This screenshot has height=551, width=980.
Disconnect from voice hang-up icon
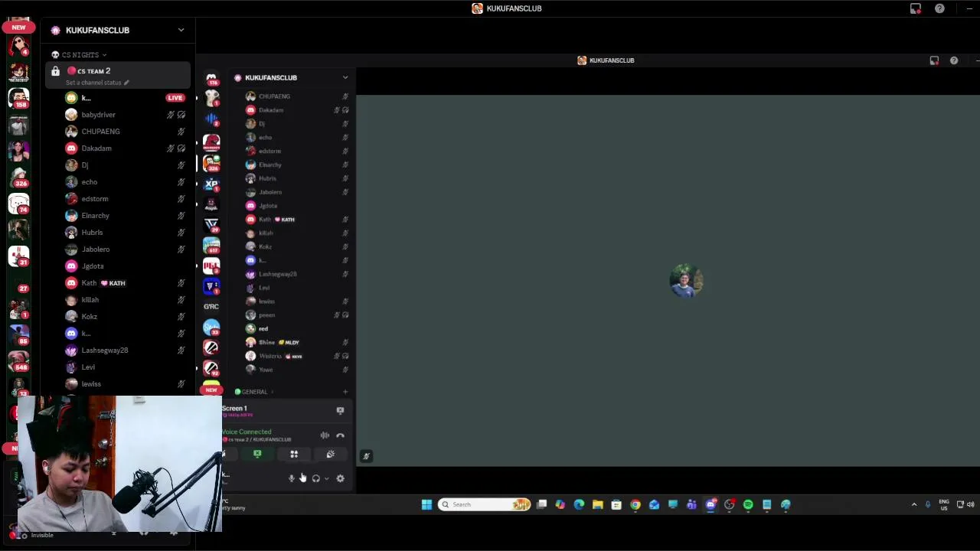tap(340, 435)
